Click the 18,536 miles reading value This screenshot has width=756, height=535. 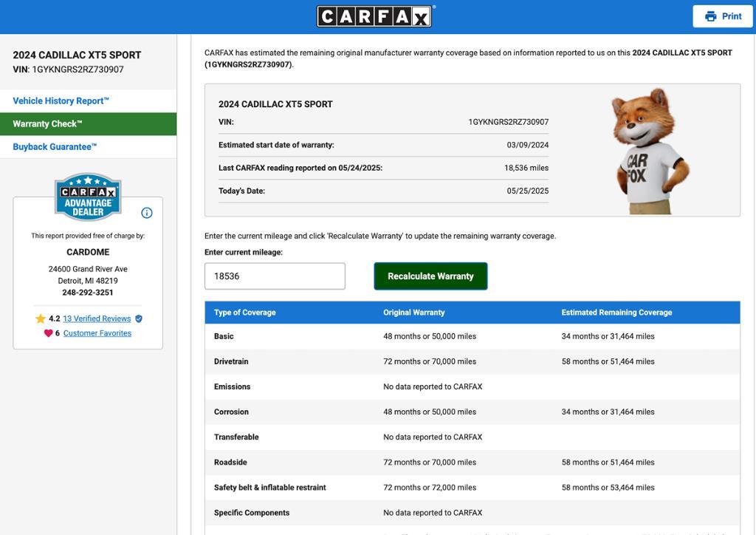(x=526, y=168)
